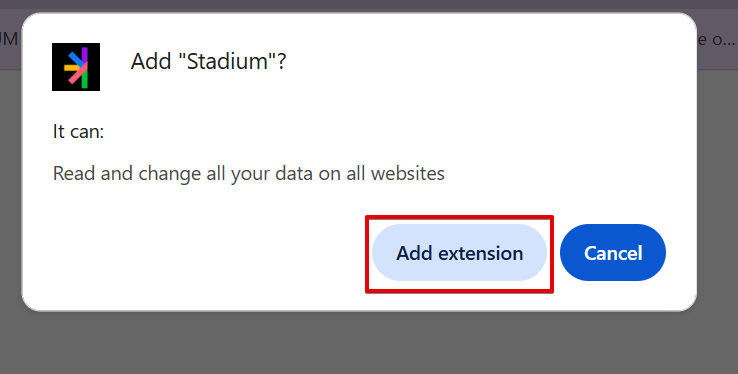Click the truncated 'e o...' text behind dialog
The height and width of the screenshot is (374, 738).
(x=716, y=40)
